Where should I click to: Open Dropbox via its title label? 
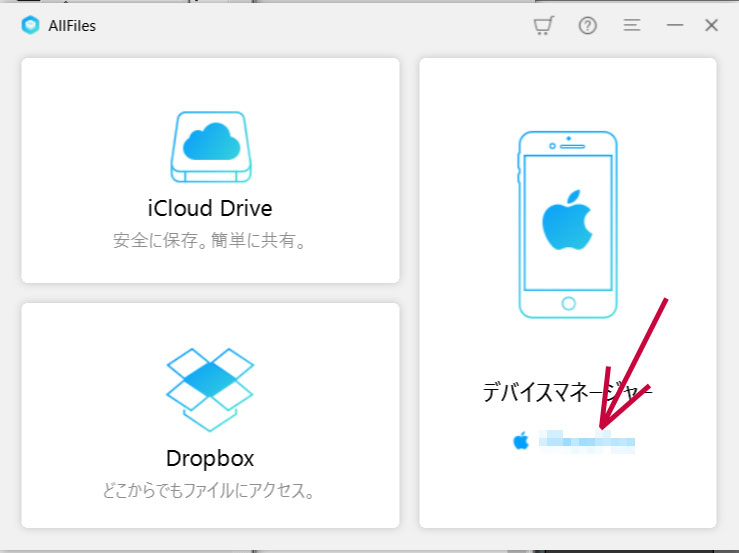click(x=209, y=458)
